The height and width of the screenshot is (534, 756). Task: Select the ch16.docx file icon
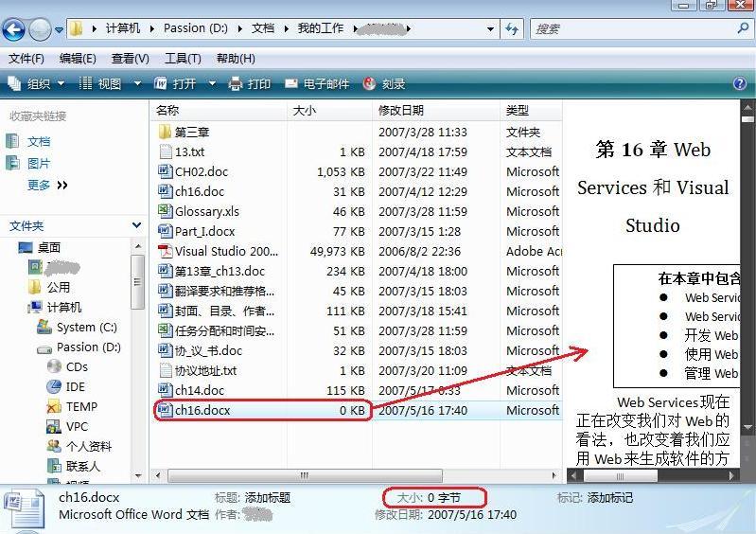pyautogui.click(x=165, y=410)
